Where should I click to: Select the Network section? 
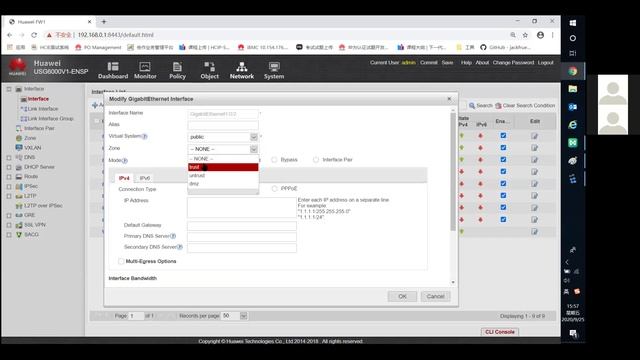(x=242, y=70)
